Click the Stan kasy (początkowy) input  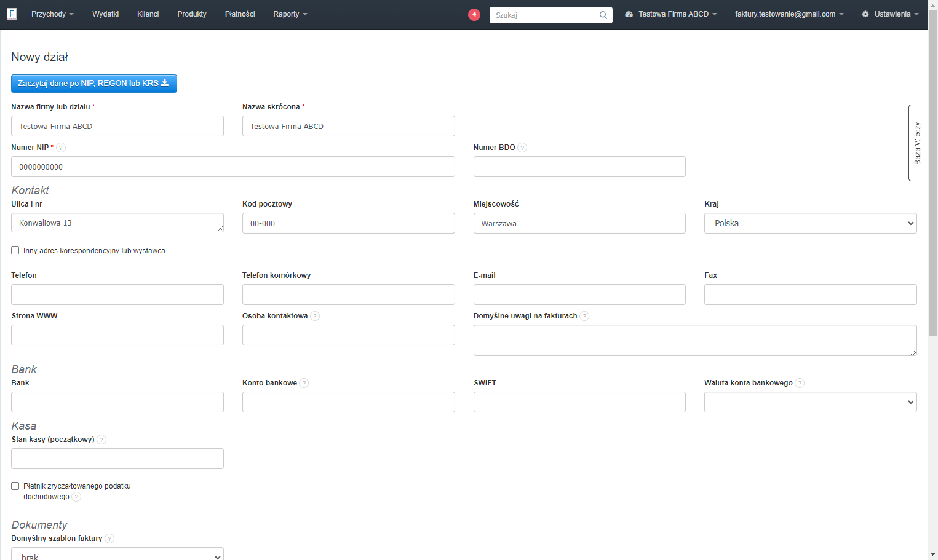117,459
